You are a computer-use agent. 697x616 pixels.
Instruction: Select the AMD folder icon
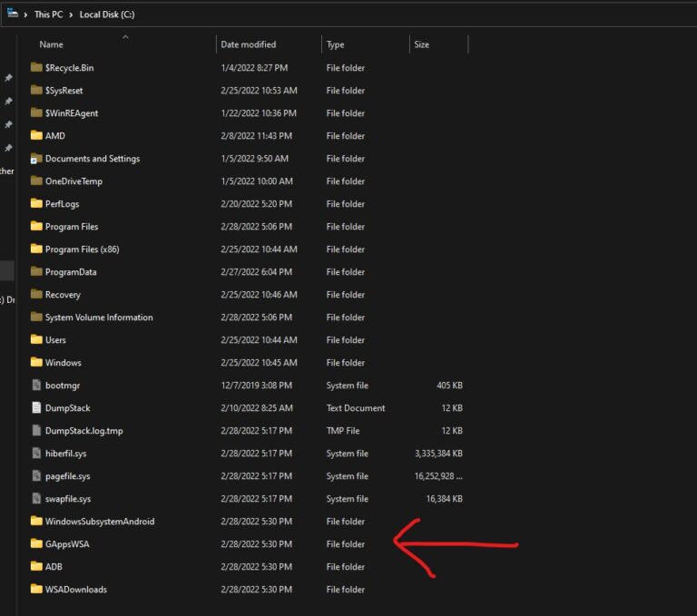pyautogui.click(x=36, y=135)
